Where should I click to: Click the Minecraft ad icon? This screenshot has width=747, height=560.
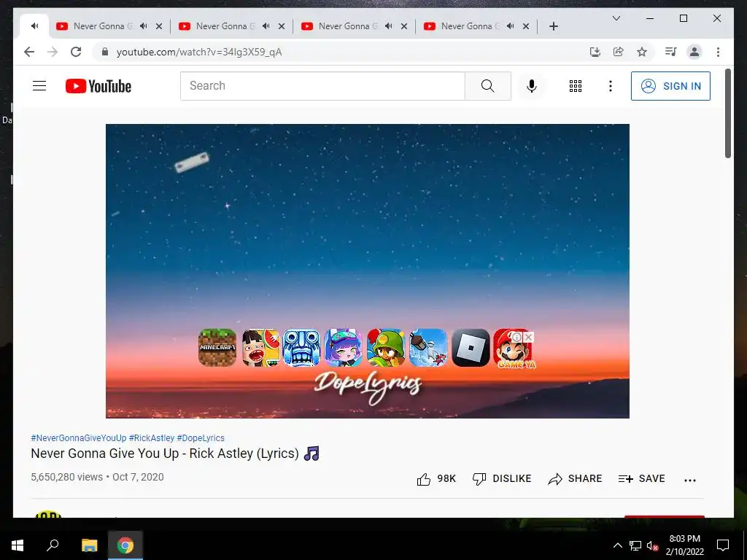click(217, 348)
